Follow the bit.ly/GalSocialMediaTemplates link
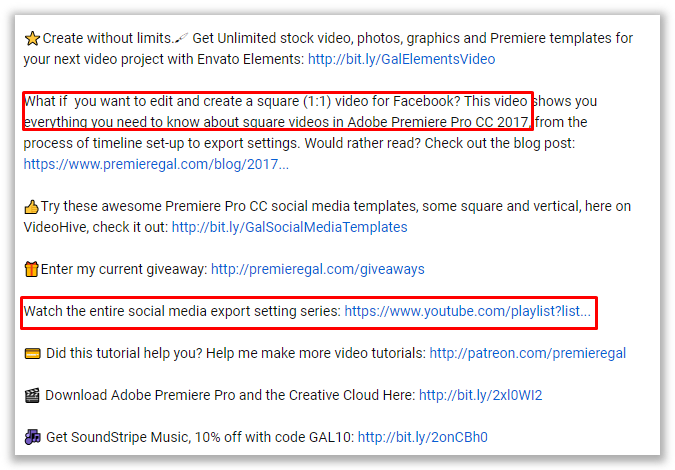The width and height of the screenshot is (675, 470). point(289,227)
